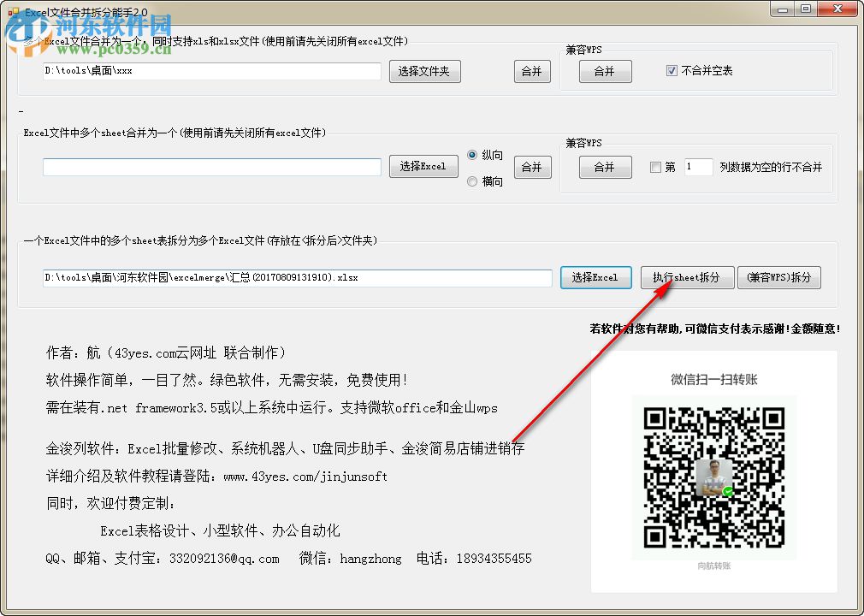This screenshot has height=616, width=864.
Task: Click the WPS-compatible 合并 button in the sheet merge section
Action: click(605, 167)
